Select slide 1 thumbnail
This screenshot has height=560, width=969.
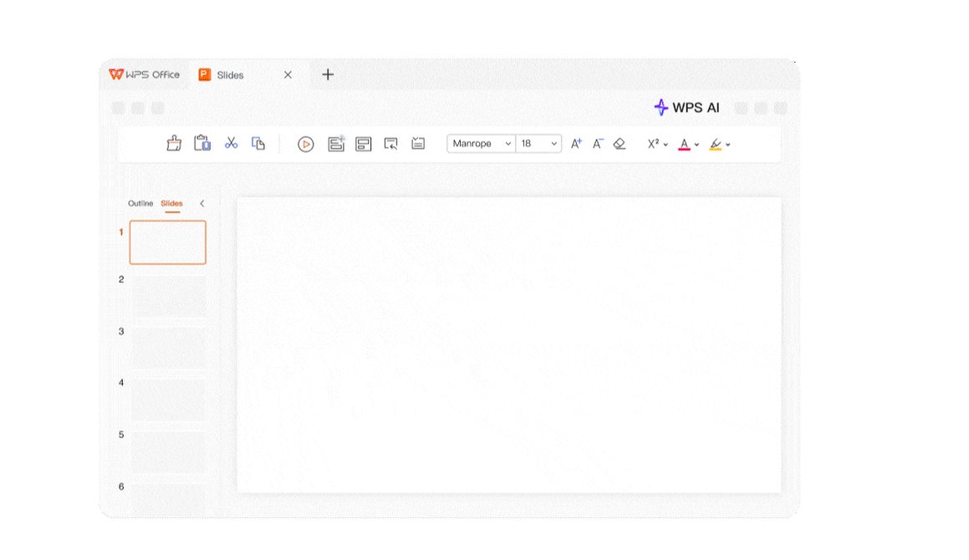pos(167,242)
